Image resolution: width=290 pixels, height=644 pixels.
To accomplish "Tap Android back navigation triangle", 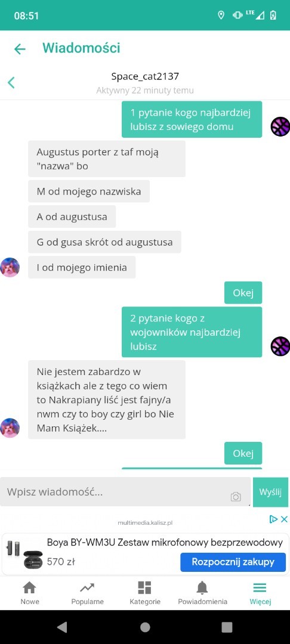I will point(62,627).
